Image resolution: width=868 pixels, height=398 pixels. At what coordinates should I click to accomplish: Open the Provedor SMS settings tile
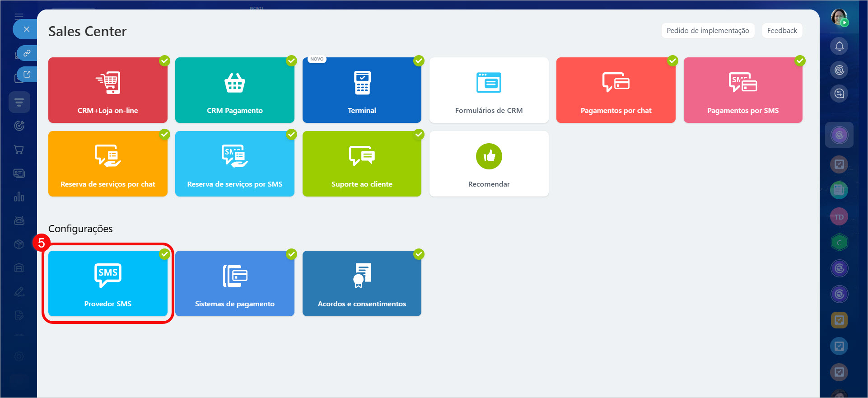click(107, 283)
